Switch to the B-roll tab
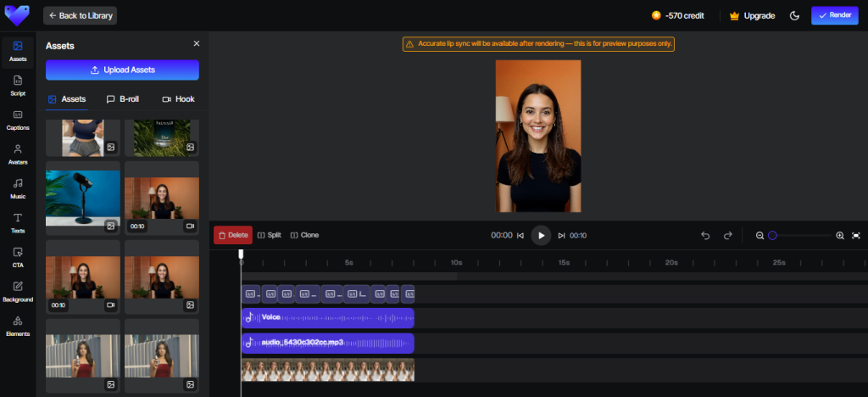 pos(123,99)
